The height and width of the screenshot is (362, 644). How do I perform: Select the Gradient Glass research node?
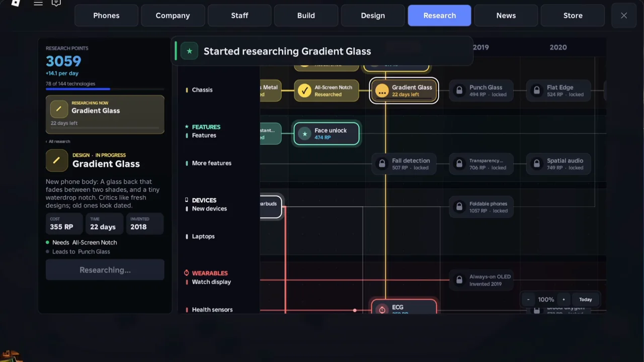pyautogui.click(x=404, y=90)
